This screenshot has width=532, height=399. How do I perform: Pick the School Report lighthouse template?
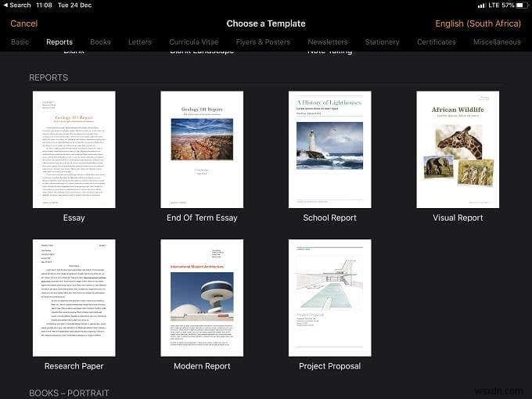point(330,149)
